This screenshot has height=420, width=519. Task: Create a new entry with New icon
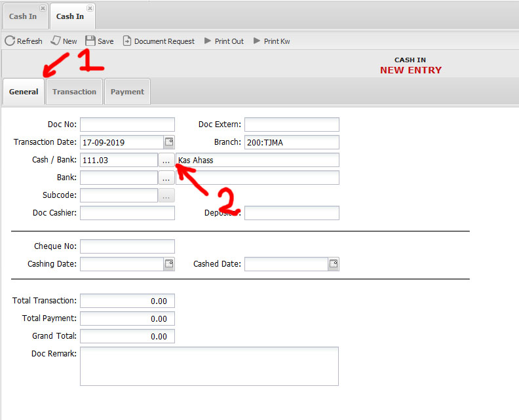[x=56, y=41]
